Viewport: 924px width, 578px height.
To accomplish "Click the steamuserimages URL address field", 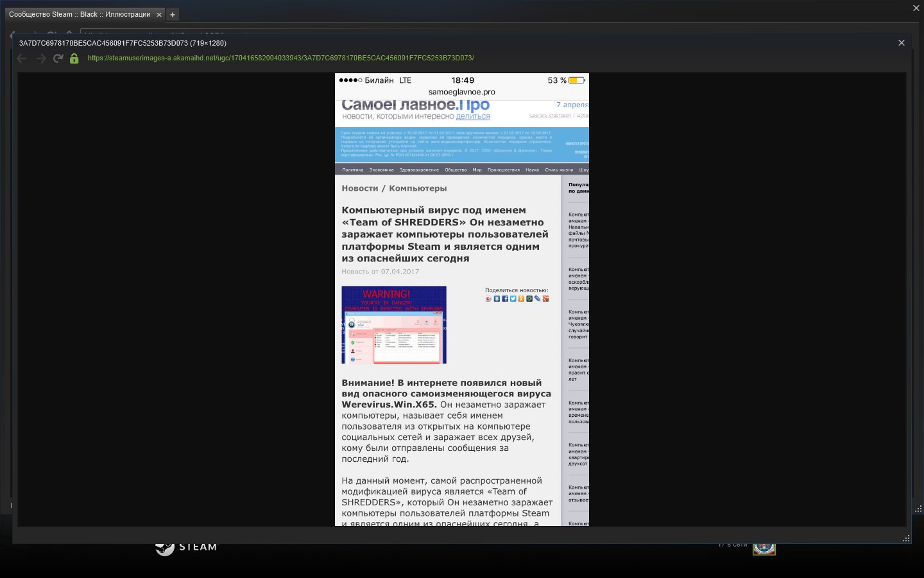I will (x=281, y=58).
